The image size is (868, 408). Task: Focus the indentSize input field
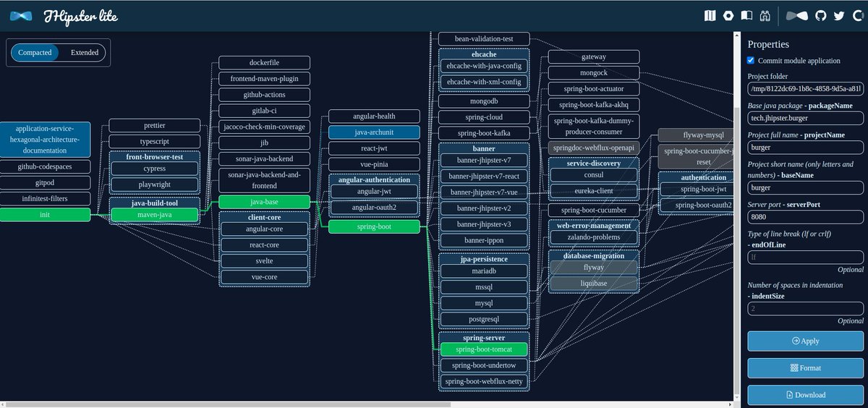coord(805,309)
